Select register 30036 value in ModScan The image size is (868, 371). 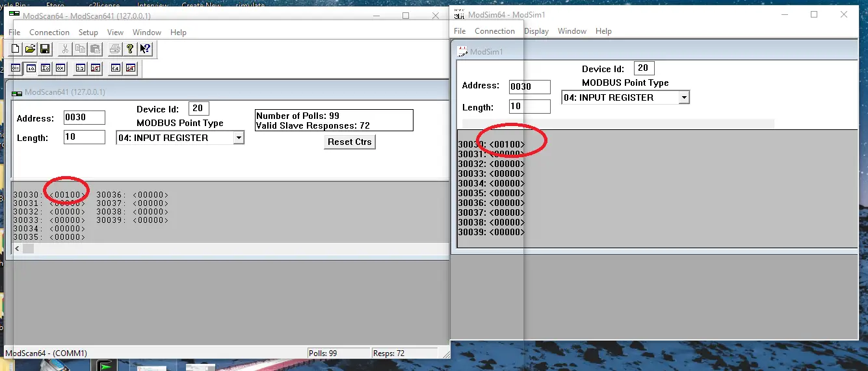150,195
